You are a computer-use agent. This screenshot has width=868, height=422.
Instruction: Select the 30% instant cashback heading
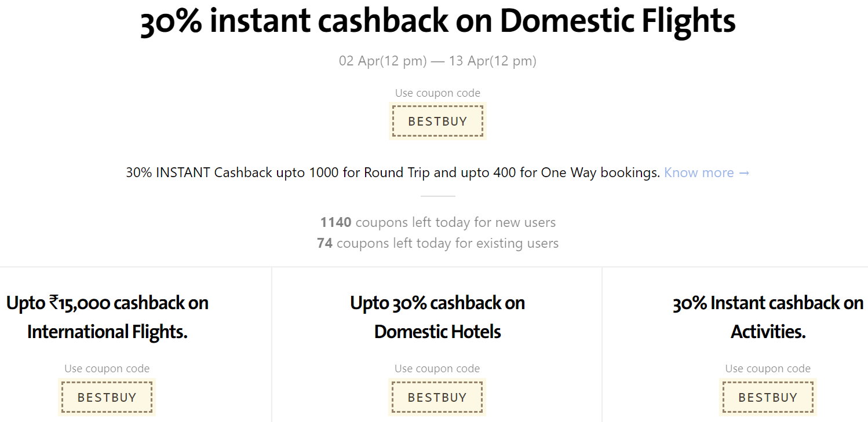(x=437, y=21)
